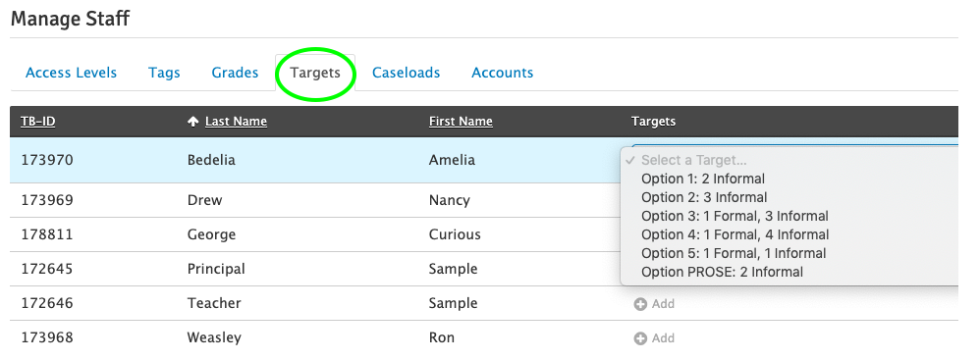This screenshot has width=980, height=360.
Task: Choose Option 1: 2 Informal
Action: pyautogui.click(x=703, y=180)
